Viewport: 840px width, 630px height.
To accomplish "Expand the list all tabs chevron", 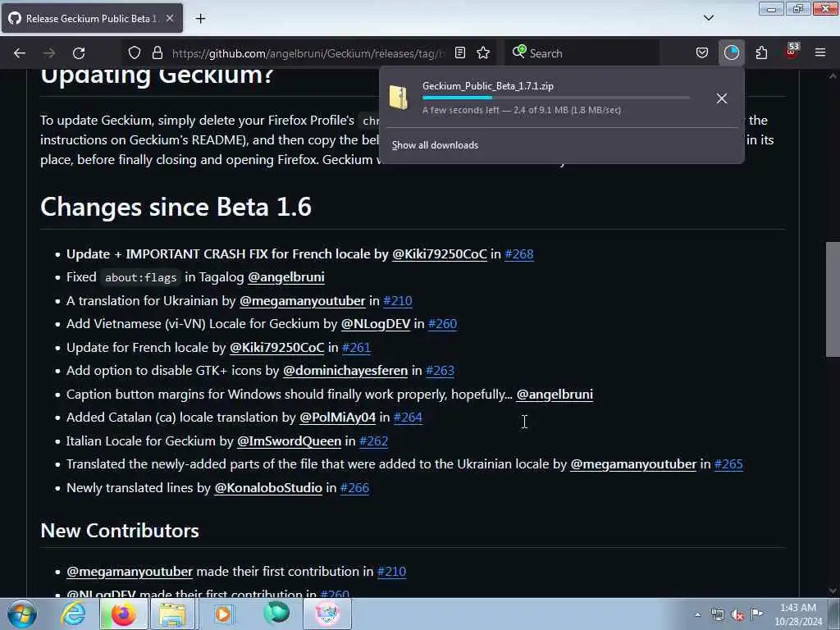I will (x=709, y=18).
